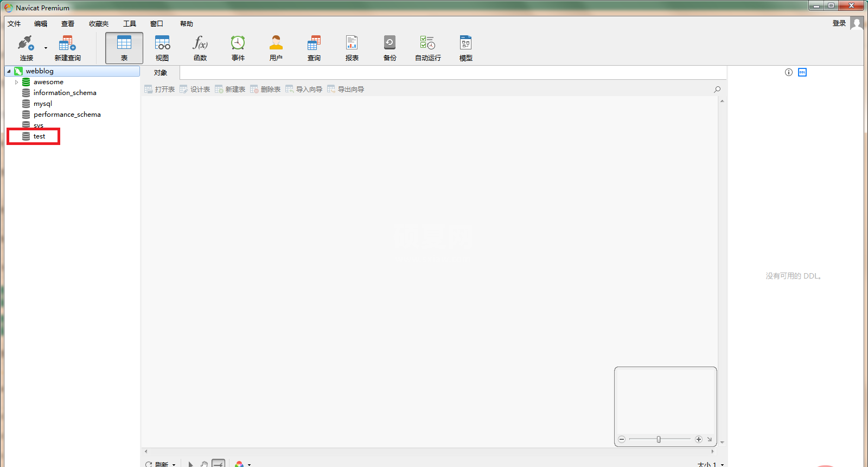868x467 pixels.
Task: Open the 查询 (Query) toolbar icon
Action: tap(314, 43)
